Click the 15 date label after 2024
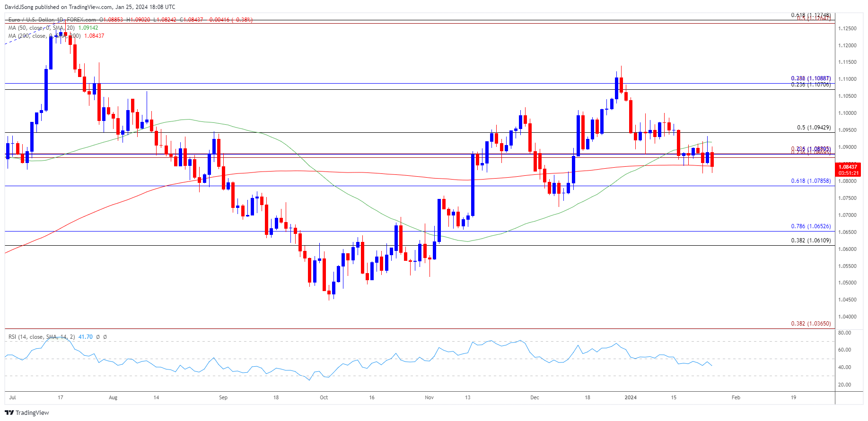 coord(674,398)
